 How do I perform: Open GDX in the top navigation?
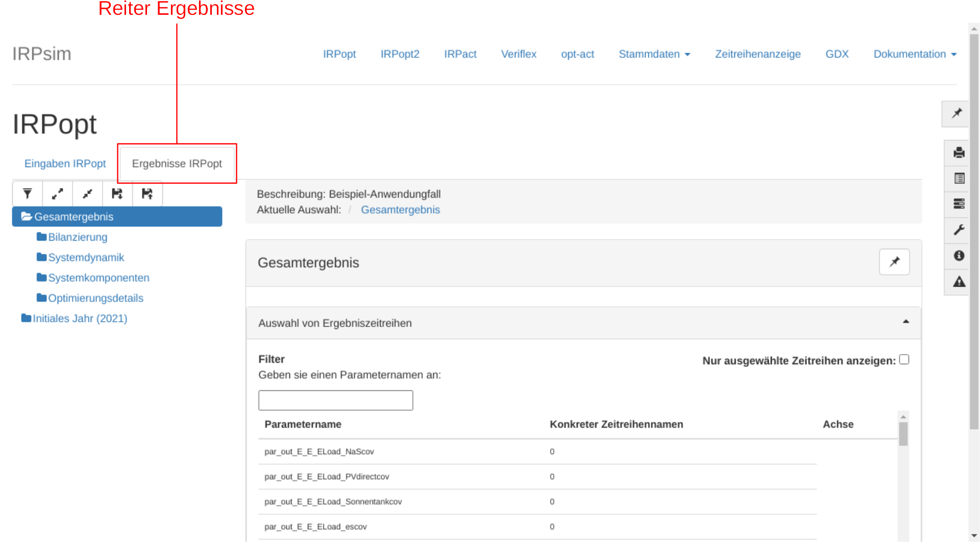[x=837, y=54]
